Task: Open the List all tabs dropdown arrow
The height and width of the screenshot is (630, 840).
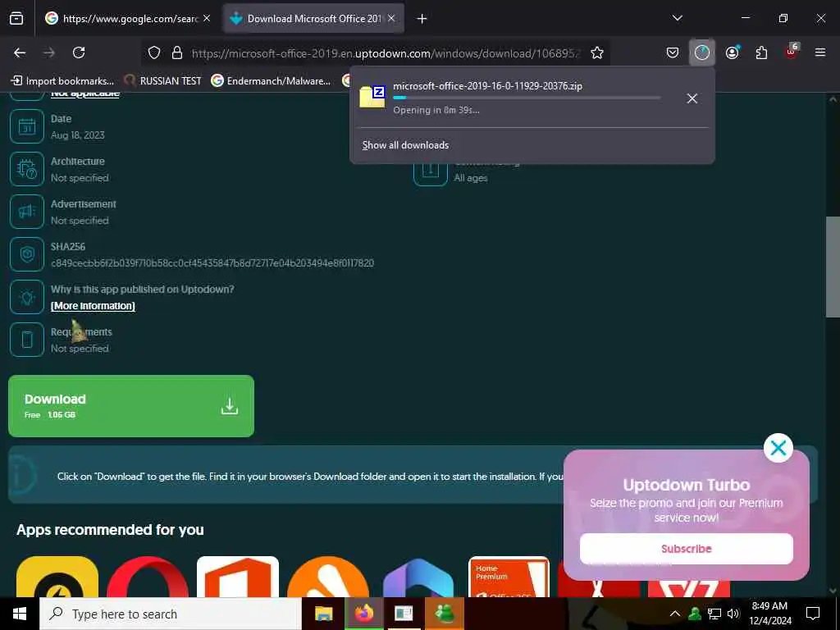Action: coord(677,18)
